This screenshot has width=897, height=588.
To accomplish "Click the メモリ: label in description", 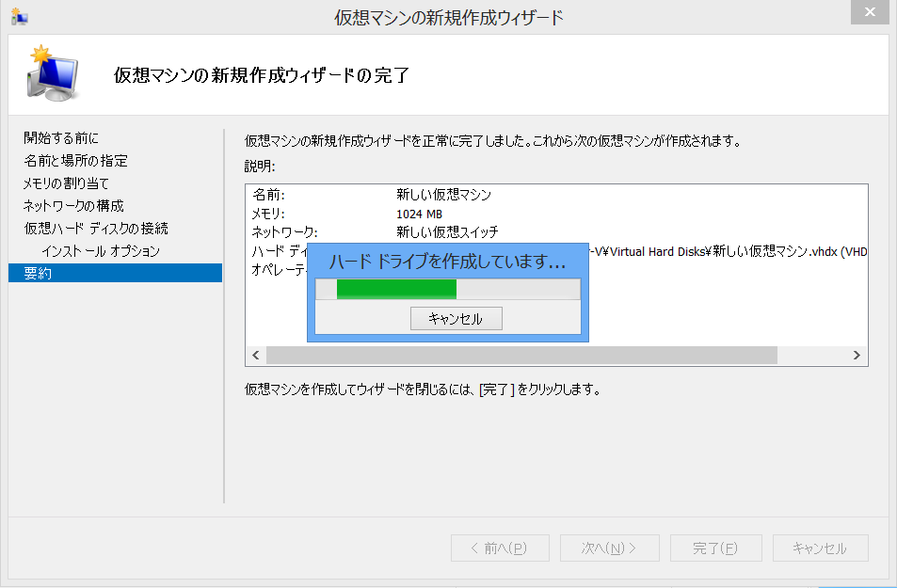I will pos(268,214).
